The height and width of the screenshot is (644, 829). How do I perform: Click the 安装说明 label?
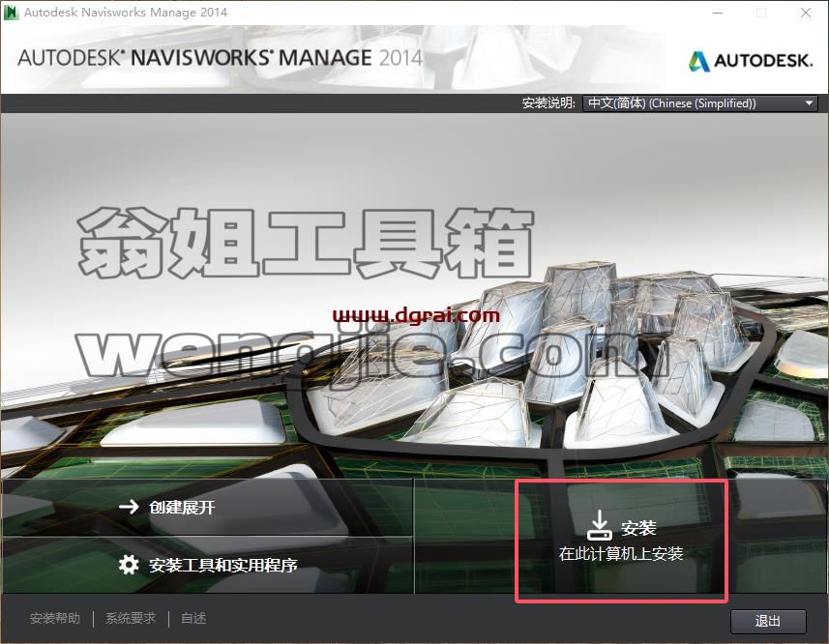[x=548, y=103]
